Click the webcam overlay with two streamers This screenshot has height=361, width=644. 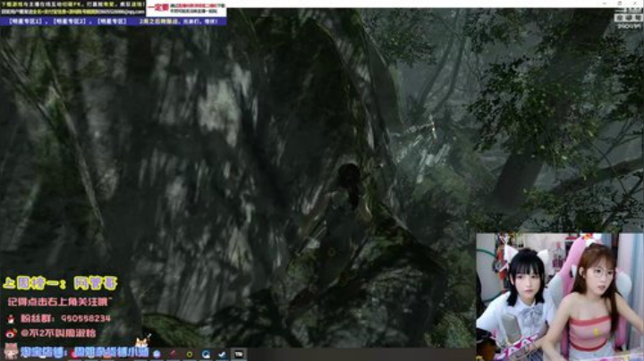point(559,297)
